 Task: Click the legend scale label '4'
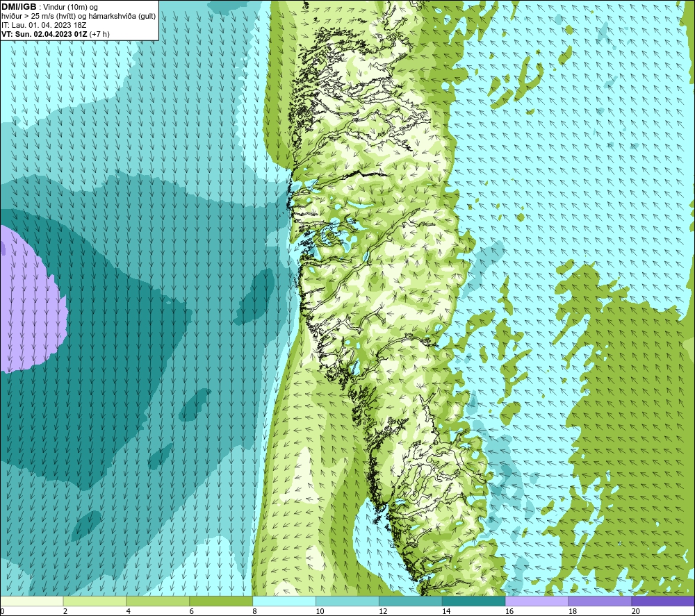[128, 612]
